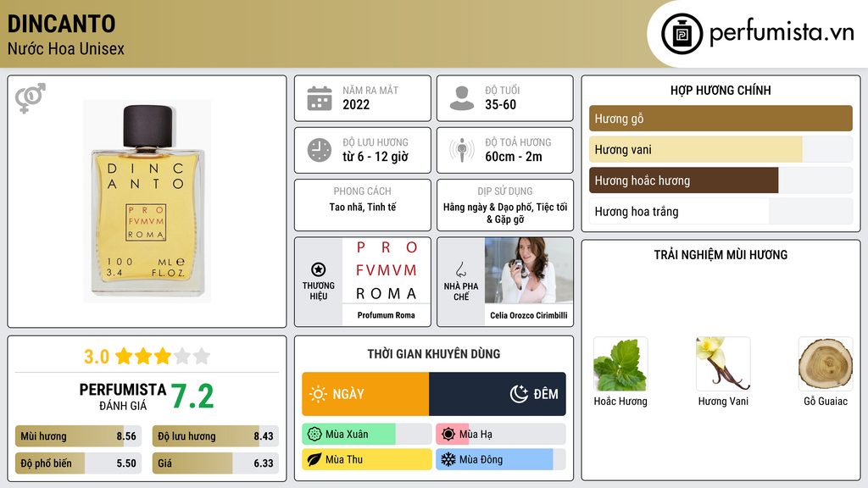Image resolution: width=868 pixels, height=488 pixels.
Task: Click the release year 2022
Action: (x=356, y=104)
